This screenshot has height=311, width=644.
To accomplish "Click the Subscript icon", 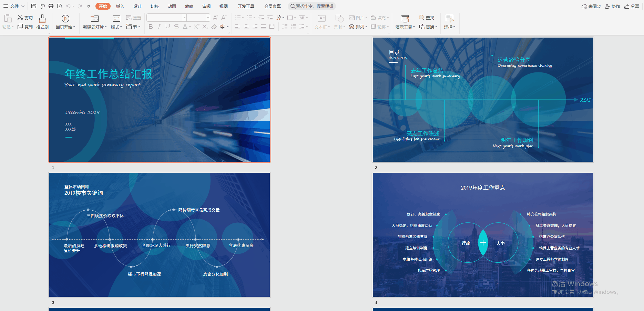I will (x=205, y=27).
